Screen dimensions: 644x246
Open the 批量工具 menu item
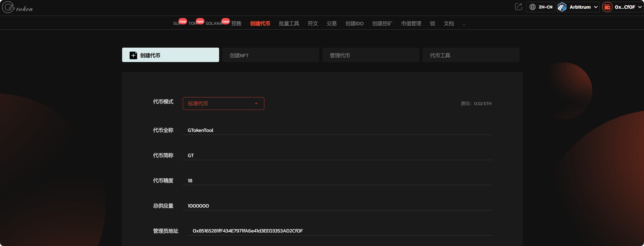[289, 23]
